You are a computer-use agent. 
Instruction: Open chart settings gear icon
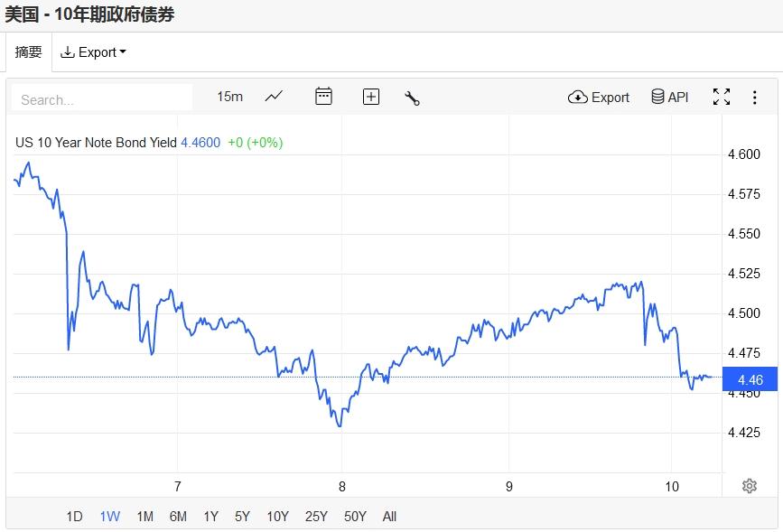tap(749, 486)
